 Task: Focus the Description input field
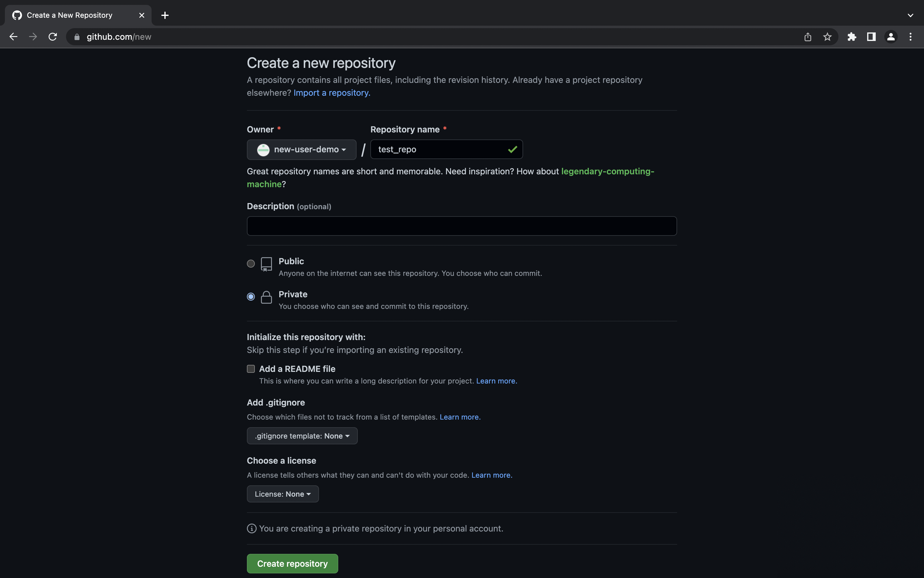(x=462, y=226)
